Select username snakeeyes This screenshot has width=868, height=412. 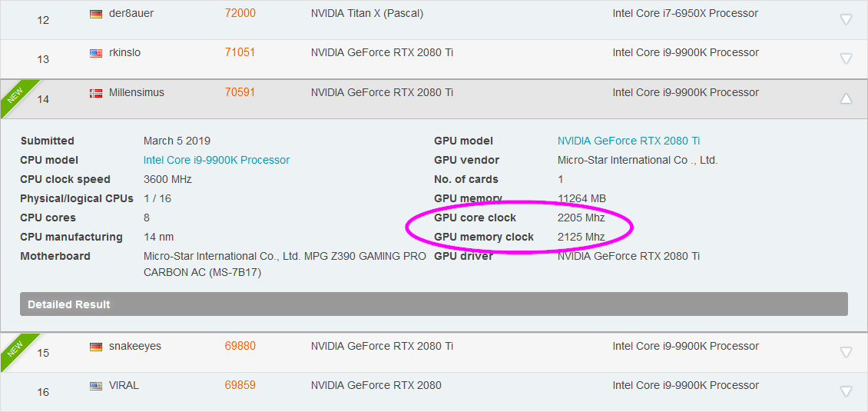pyautogui.click(x=135, y=346)
